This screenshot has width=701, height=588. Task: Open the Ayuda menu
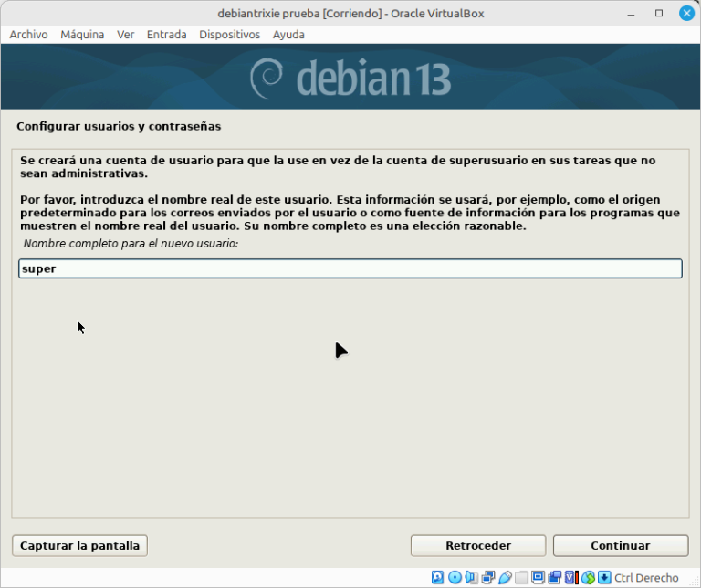pos(288,35)
